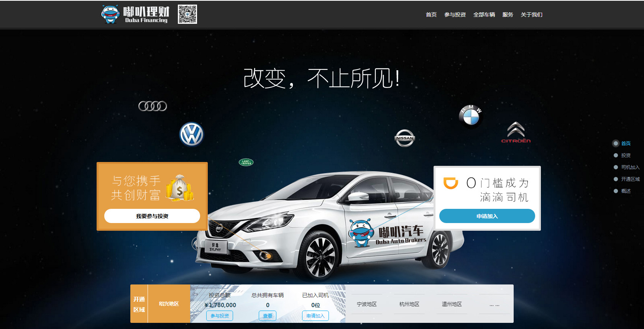Open 首页 in top navigation
644x329 pixels.
point(431,15)
